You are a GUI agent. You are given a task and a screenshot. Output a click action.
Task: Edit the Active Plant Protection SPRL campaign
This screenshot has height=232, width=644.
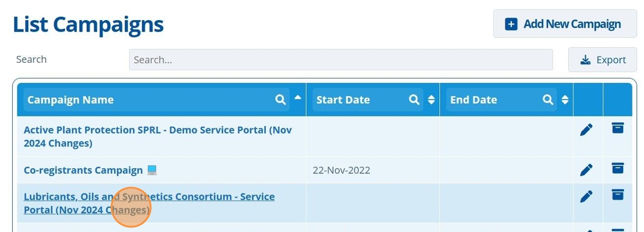point(586,130)
